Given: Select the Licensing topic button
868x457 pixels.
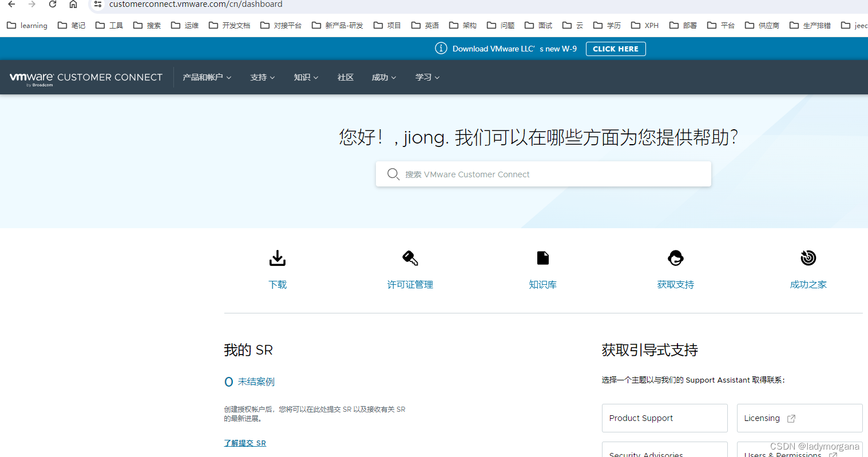Looking at the screenshot, I should click(x=800, y=418).
